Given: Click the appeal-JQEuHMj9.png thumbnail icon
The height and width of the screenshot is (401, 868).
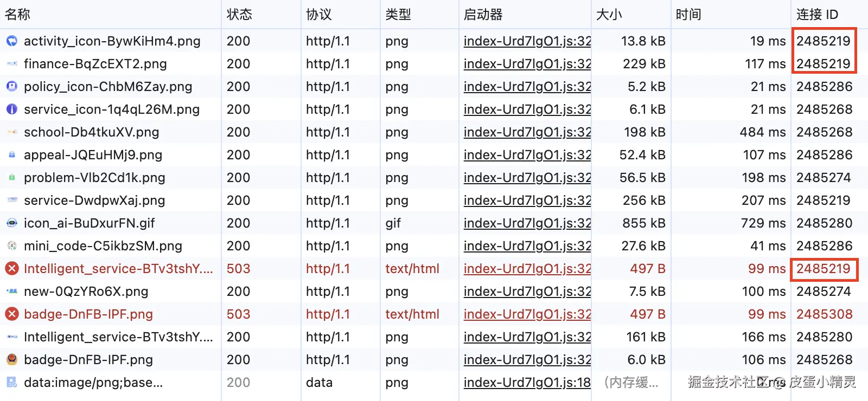Looking at the screenshot, I should (11, 154).
